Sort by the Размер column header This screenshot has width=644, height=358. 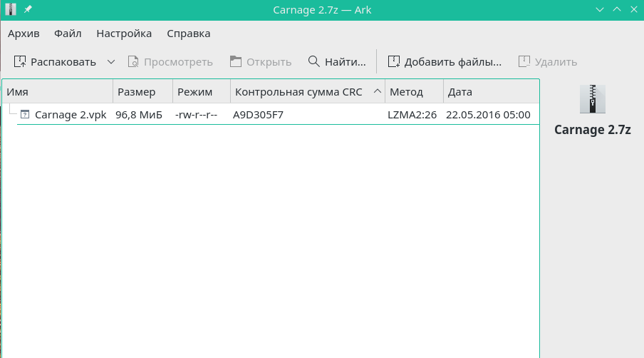tap(143, 92)
